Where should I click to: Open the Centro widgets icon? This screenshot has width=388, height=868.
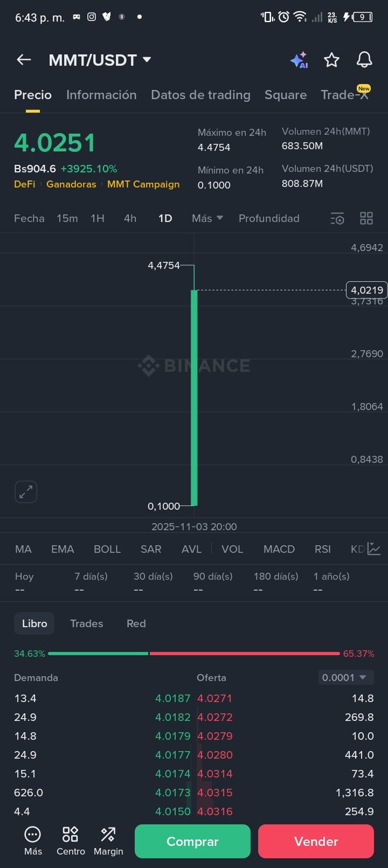coord(71,841)
